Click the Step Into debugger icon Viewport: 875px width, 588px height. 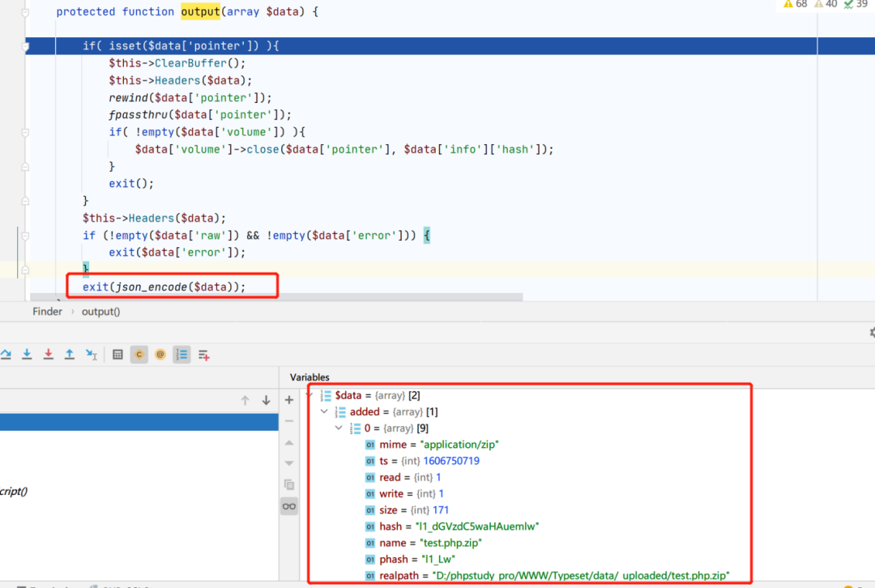(x=27, y=354)
